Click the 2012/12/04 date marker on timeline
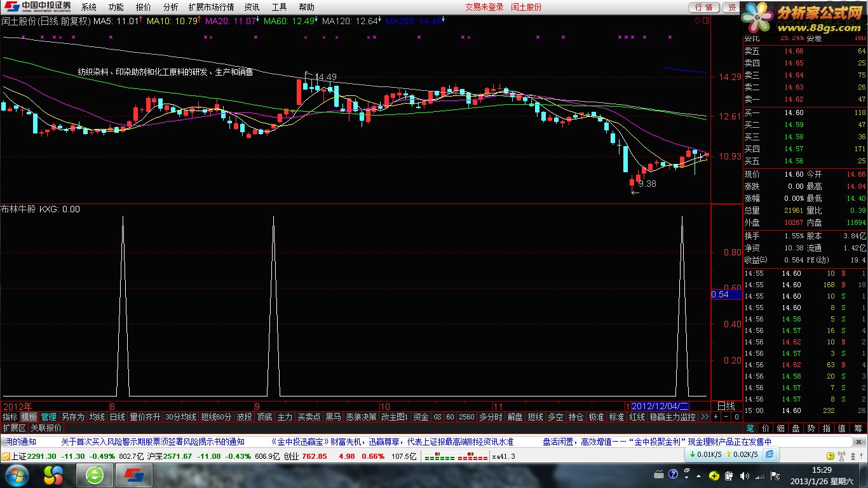The image size is (868, 488). pyautogui.click(x=661, y=405)
